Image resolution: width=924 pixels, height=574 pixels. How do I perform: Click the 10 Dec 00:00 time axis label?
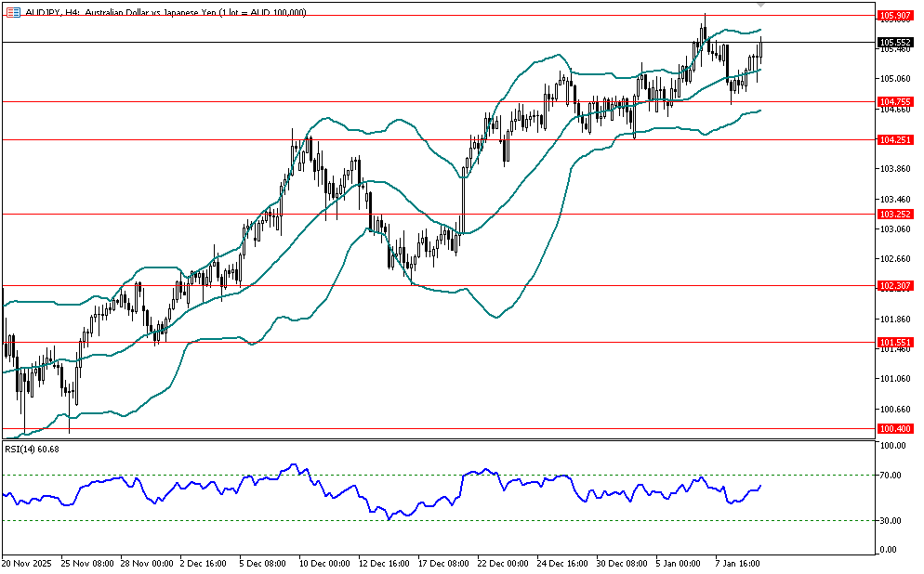[x=323, y=563]
